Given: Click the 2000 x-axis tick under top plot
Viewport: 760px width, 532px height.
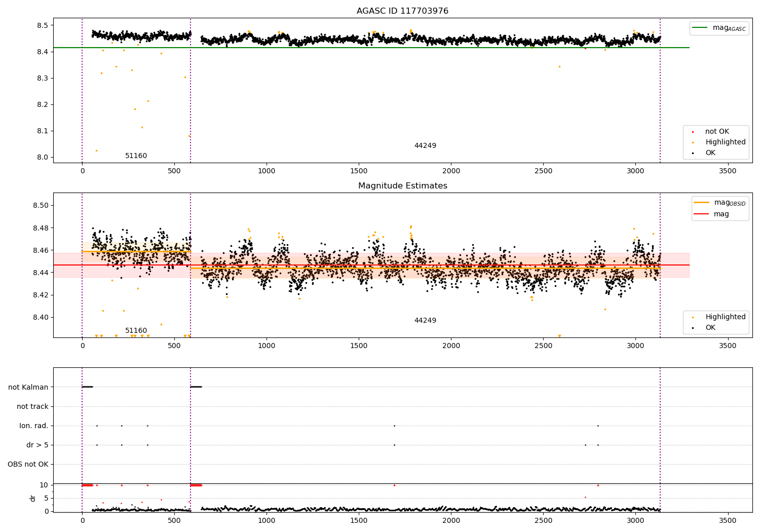Looking at the screenshot, I should pyautogui.click(x=451, y=171).
